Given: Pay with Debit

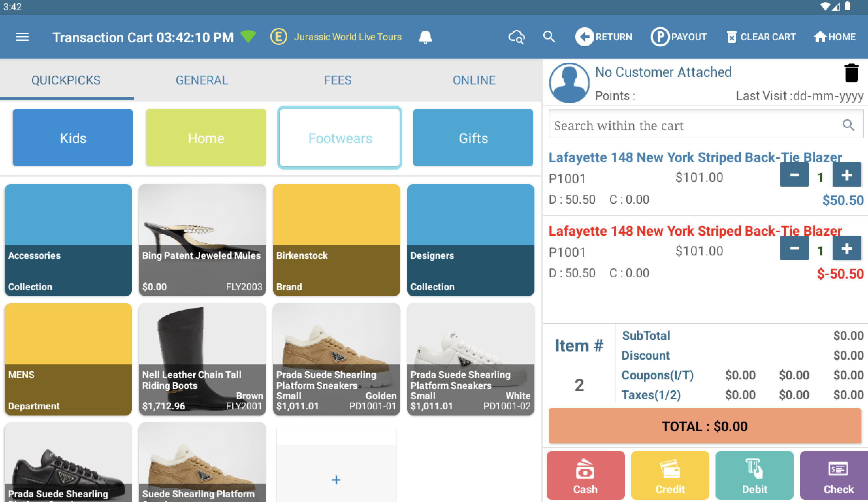Looking at the screenshot, I should tap(754, 475).
